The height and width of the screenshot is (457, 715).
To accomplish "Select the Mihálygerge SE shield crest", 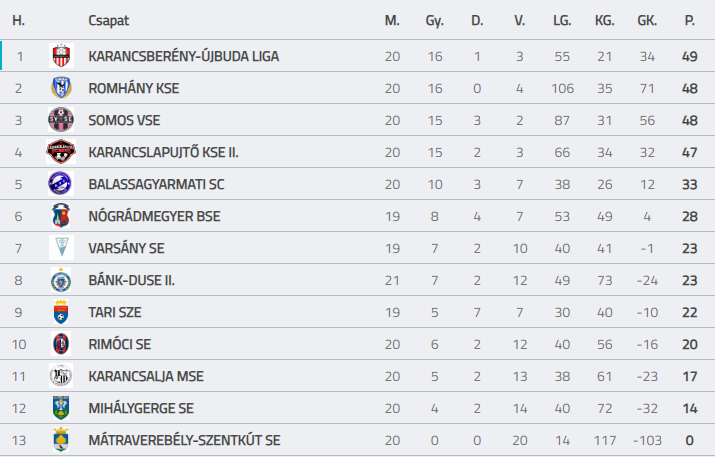I will tap(61, 408).
